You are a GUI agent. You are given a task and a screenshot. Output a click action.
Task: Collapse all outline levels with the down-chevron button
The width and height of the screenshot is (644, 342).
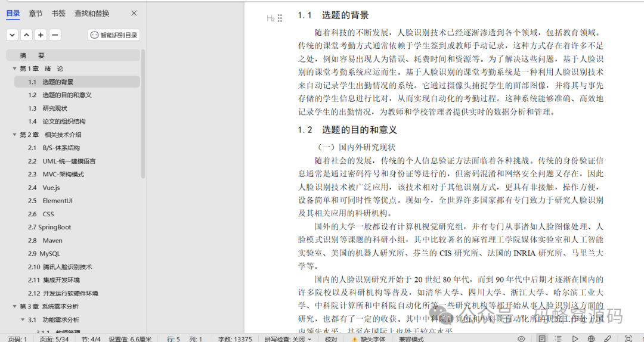pos(13,35)
